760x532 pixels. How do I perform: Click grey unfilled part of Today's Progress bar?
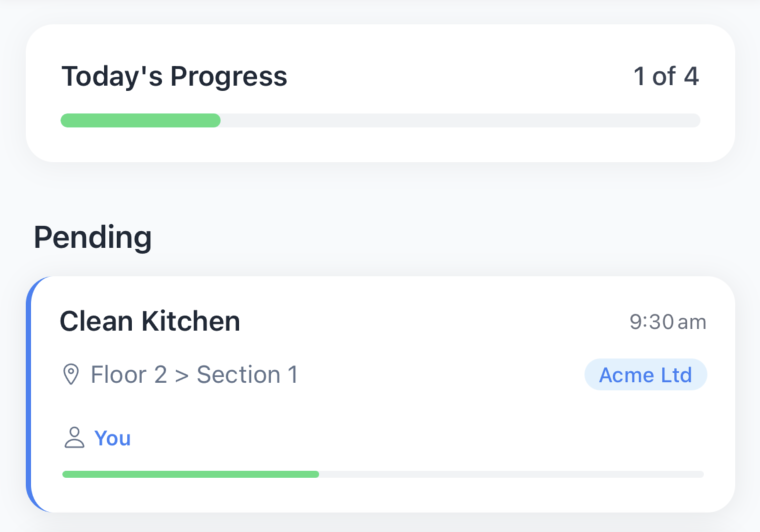click(x=460, y=120)
